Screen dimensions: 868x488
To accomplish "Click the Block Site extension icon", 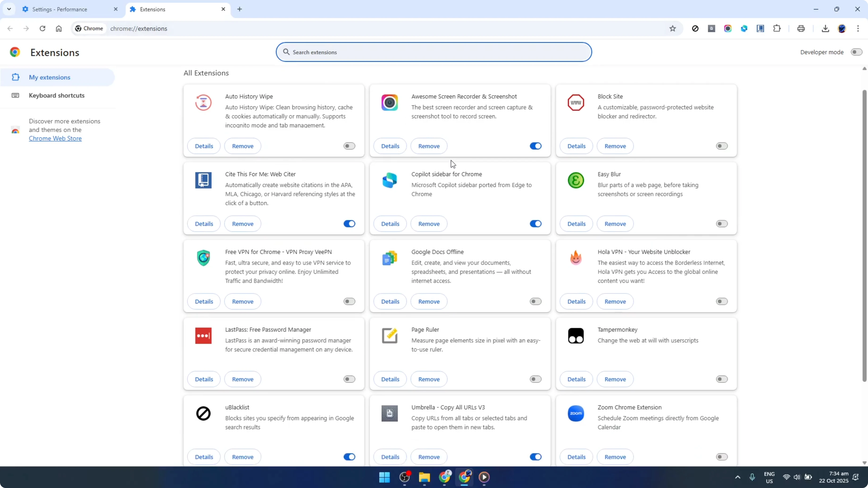I will click(x=576, y=102).
